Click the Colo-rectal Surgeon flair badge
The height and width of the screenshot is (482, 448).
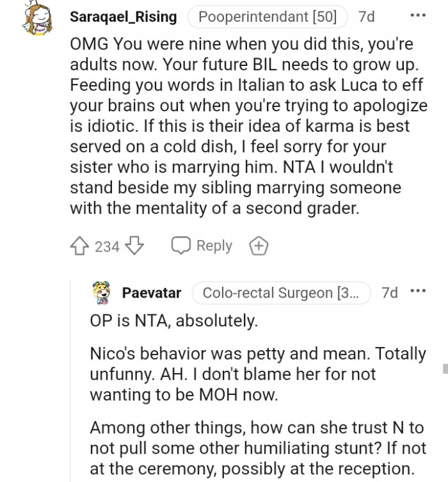tap(281, 293)
